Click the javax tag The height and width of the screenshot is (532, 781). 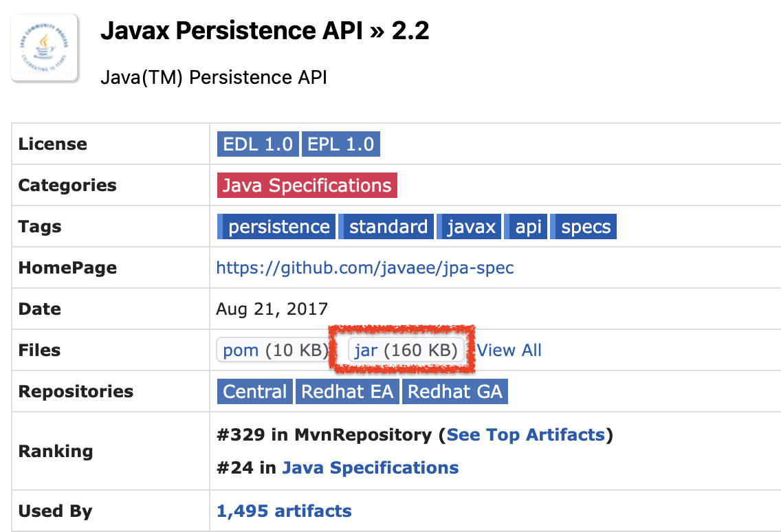pos(469,227)
